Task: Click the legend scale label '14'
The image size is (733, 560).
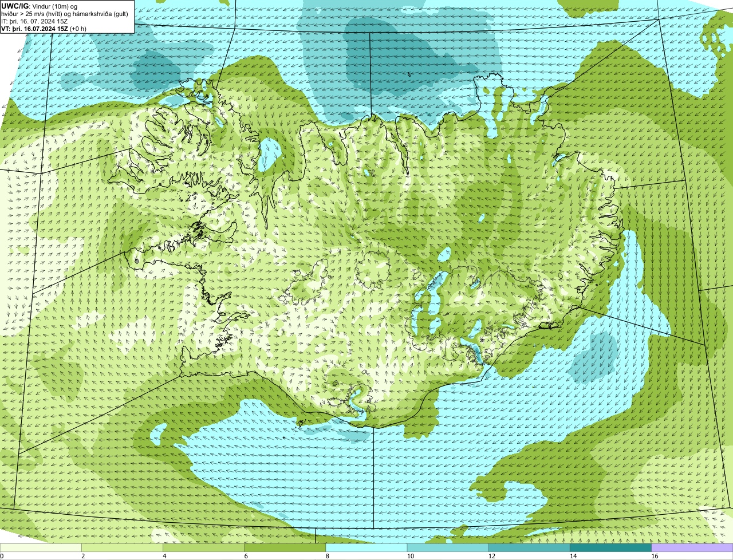Action: (x=573, y=556)
